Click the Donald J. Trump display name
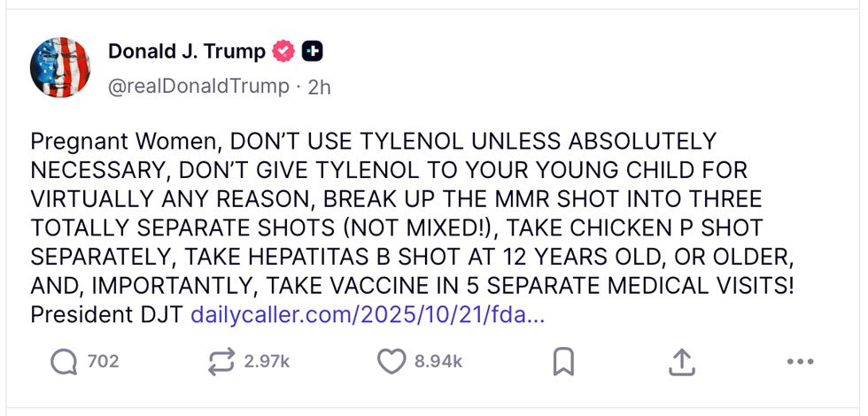 click(186, 51)
